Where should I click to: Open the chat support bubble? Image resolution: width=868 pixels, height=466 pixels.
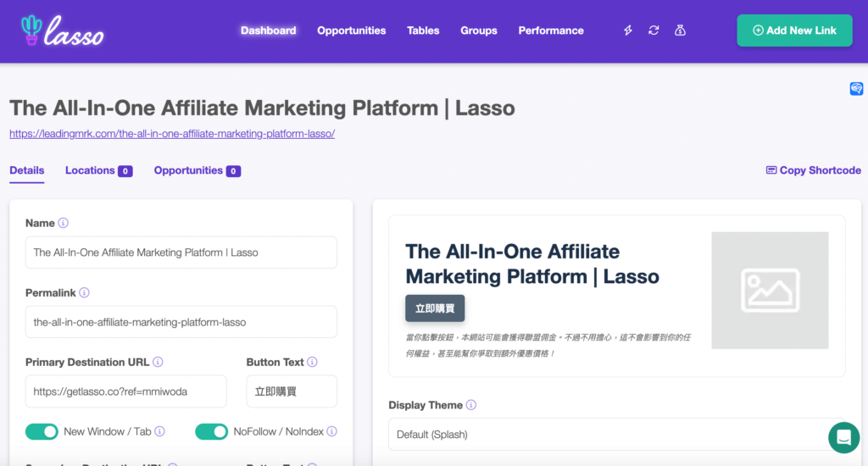(x=843, y=437)
